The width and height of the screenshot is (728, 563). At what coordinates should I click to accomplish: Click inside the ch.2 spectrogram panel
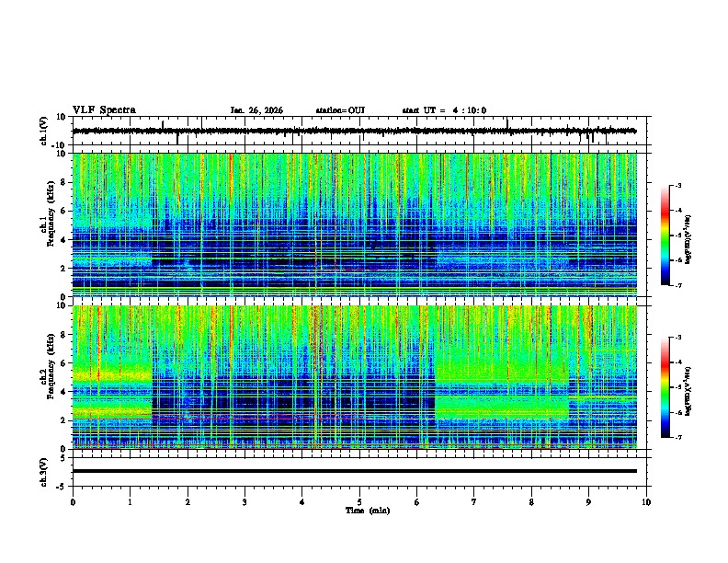tap(355, 377)
